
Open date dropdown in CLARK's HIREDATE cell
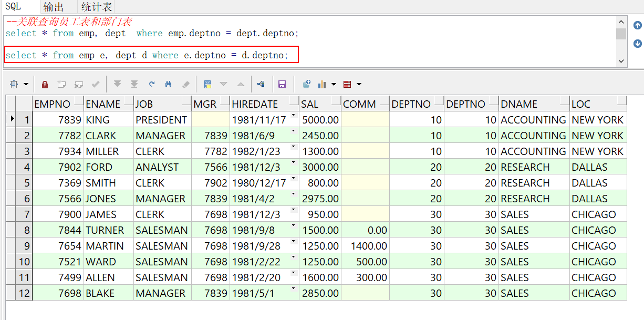(x=293, y=131)
